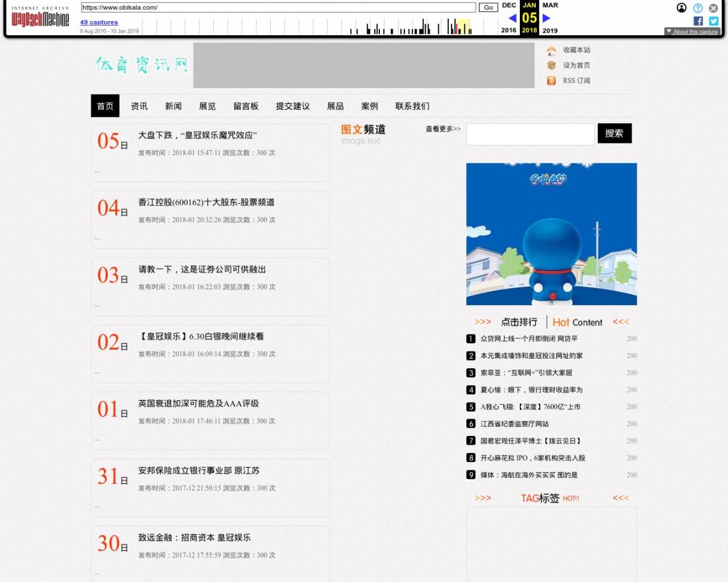The width and height of the screenshot is (728, 582).
Task: Click the site search text field
Action: coord(530,133)
